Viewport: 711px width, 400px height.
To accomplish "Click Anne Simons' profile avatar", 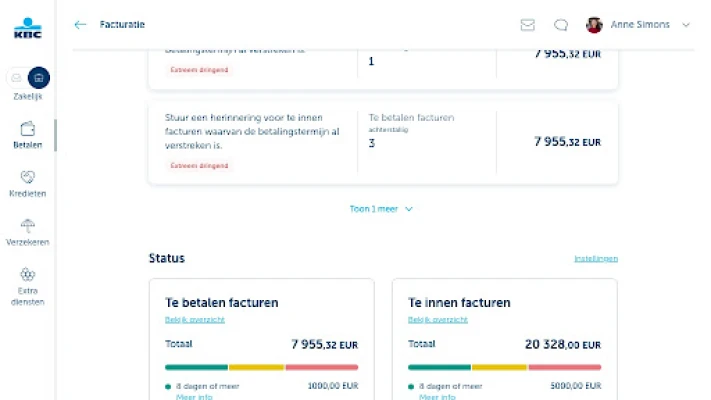I will [594, 25].
